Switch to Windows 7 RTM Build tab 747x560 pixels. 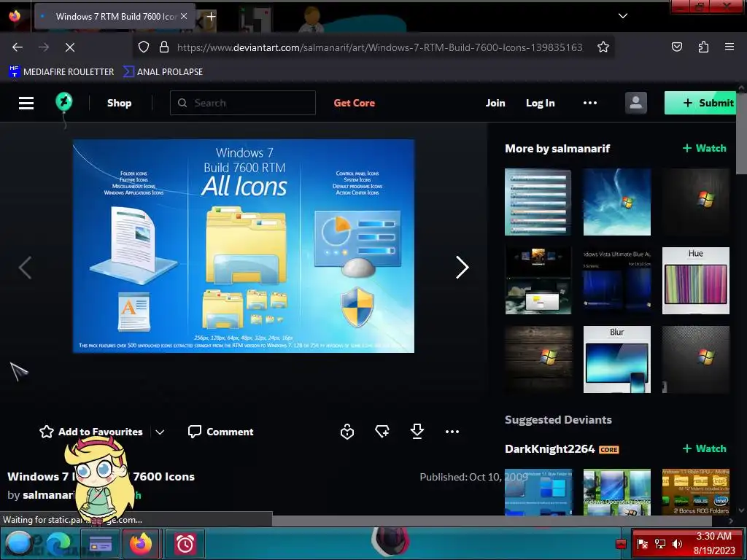pos(115,16)
